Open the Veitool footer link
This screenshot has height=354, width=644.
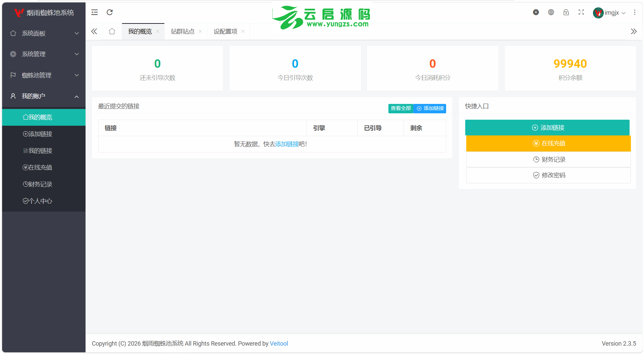coord(279,344)
